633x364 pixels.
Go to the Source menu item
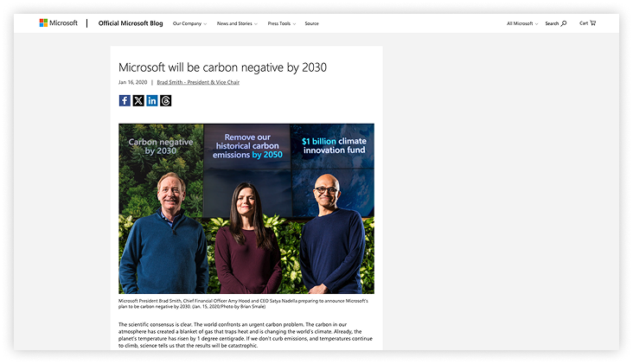pos(311,23)
